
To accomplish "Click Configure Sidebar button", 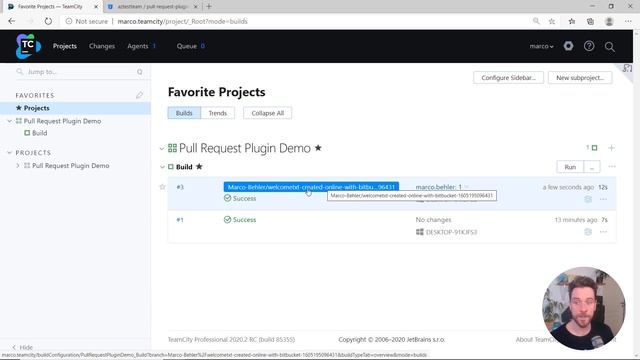I will (508, 78).
